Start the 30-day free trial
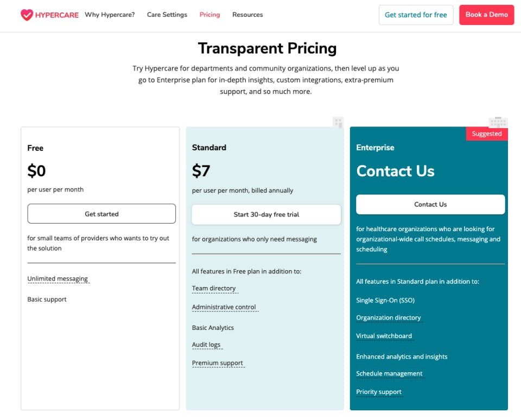This screenshot has height=420, width=521. pos(266,214)
